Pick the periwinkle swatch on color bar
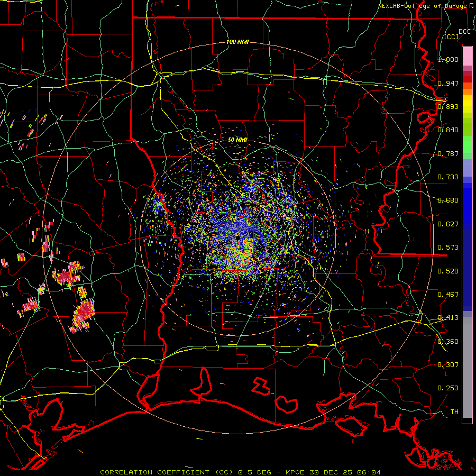 (467, 168)
